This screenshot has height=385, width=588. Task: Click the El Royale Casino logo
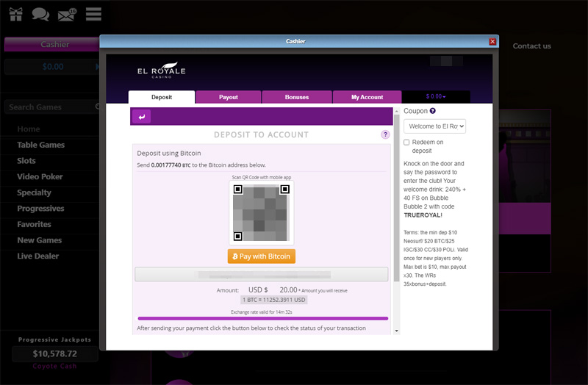pos(162,71)
